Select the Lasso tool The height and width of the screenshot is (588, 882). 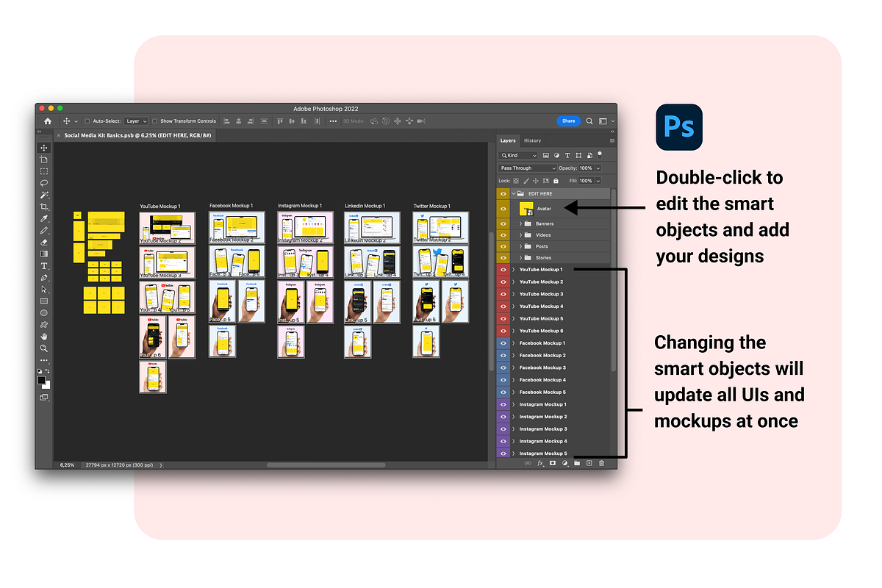click(x=44, y=183)
